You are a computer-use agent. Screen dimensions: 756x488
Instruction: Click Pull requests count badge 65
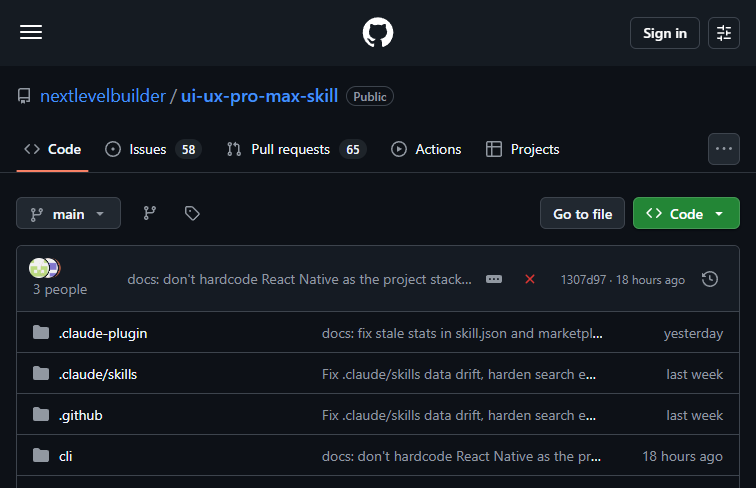point(353,149)
